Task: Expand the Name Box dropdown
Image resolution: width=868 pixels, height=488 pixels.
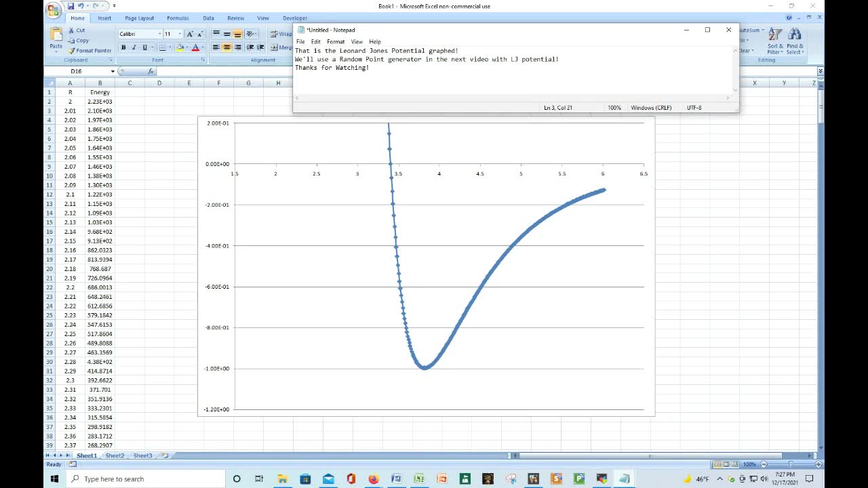Action: coord(113,71)
